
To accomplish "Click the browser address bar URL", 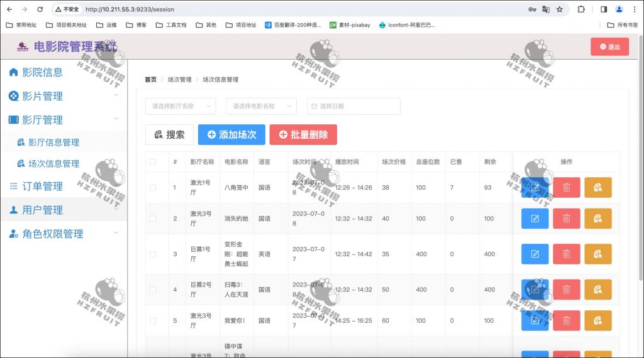I will click(130, 9).
